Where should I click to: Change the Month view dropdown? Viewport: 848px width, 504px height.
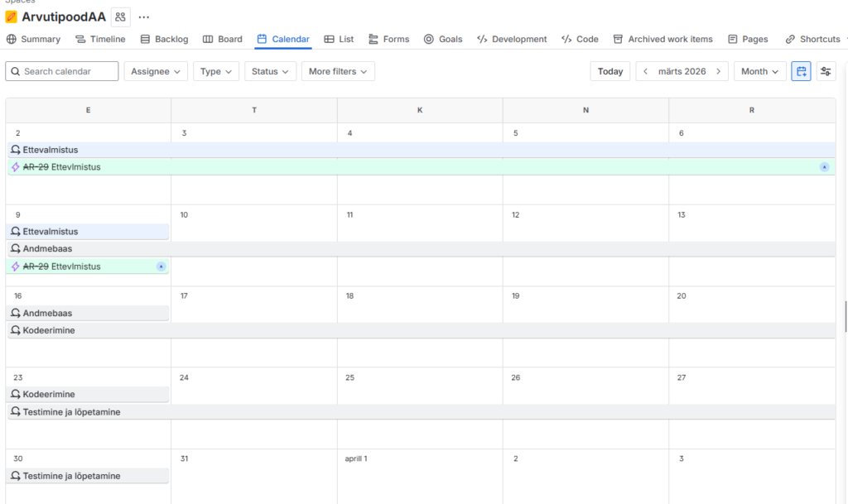(759, 71)
